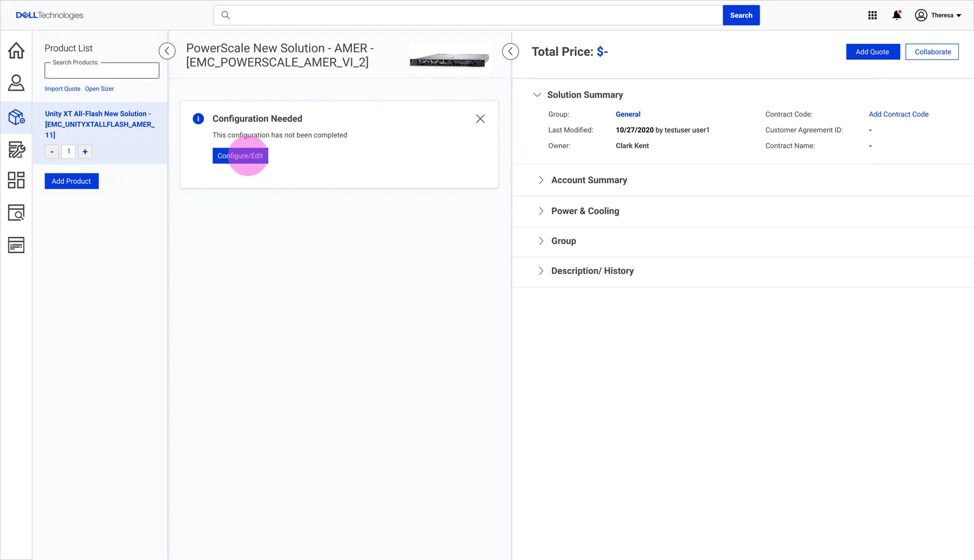Click the Search button

pos(741,15)
